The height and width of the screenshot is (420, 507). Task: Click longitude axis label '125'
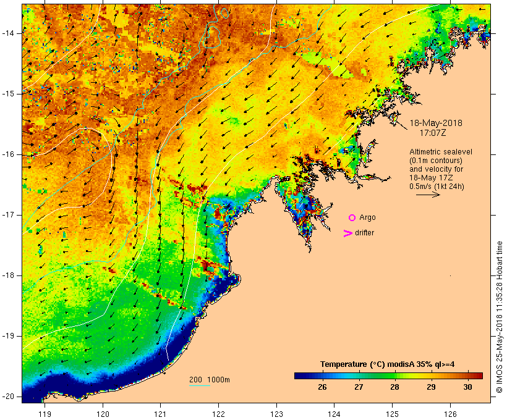392,414
